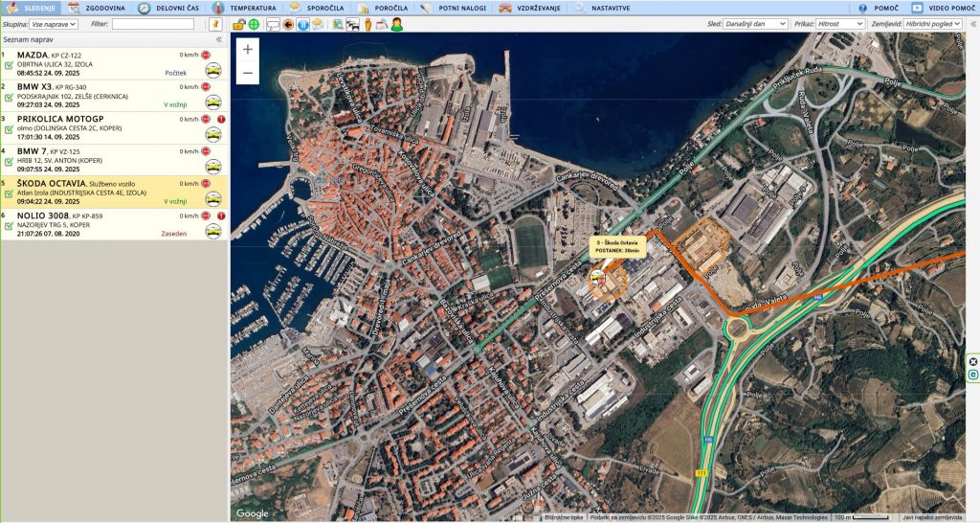The image size is (980, 523).
Task: Collapse the Seznam naprav panel
Action: pos(219,39)
